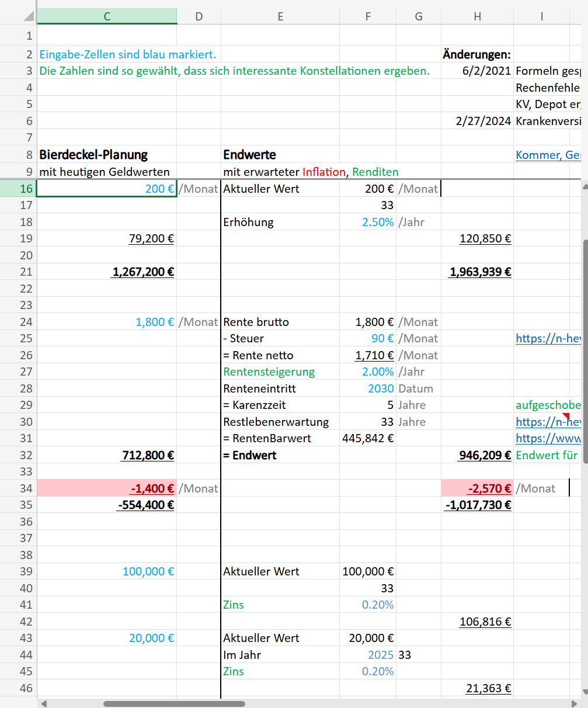
Task: Click the 1,710 € Rente netto value
Action: [x=368, y=355]
